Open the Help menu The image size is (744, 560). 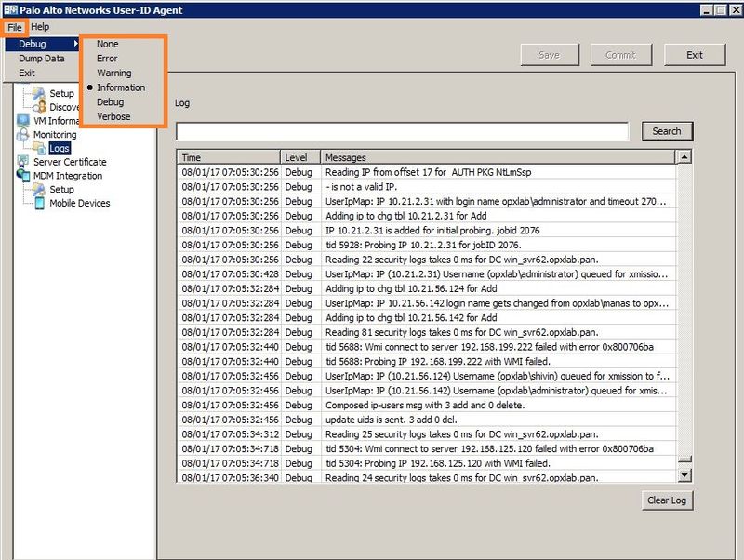40,27
